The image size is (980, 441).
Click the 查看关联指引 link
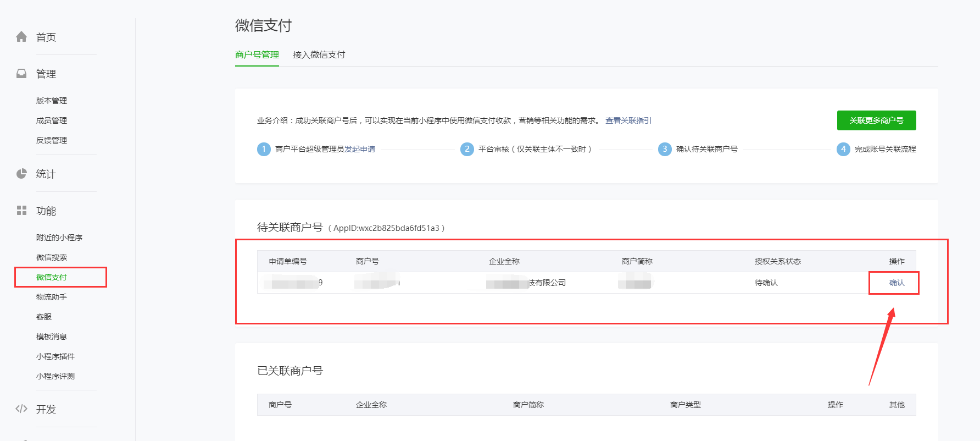pyautogui.click(x=628, y=120)
